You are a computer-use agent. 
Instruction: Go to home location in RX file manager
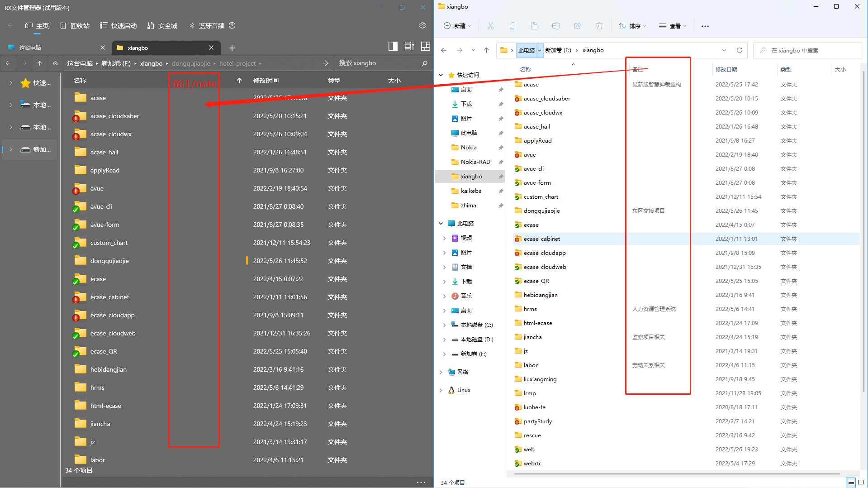[x=55, y=63]
